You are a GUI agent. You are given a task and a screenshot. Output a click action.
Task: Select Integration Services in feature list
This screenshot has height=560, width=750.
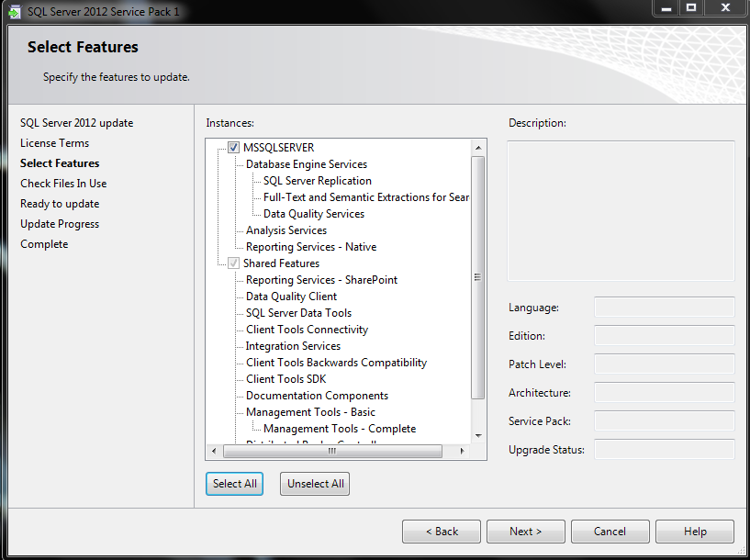(x=293, y=346)
